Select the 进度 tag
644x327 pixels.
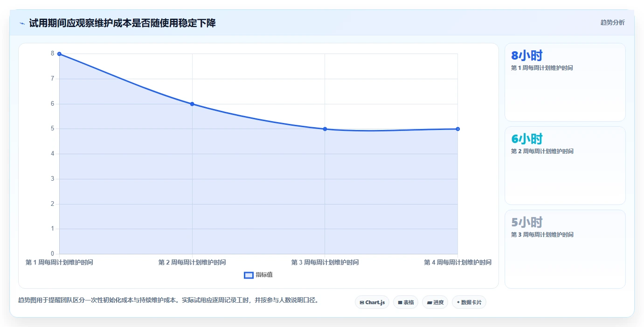pyautogui.click(x=435, y=302)
